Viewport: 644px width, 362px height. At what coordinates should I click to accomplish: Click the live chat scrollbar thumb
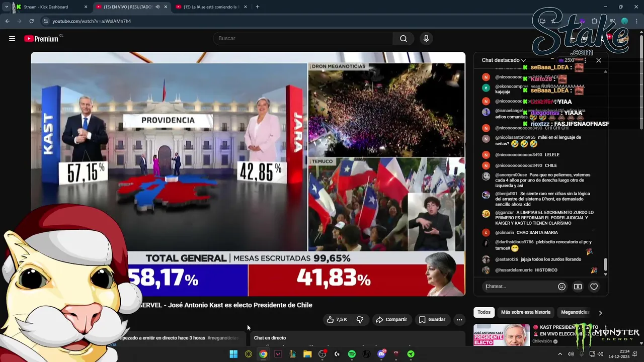[605, 264]
